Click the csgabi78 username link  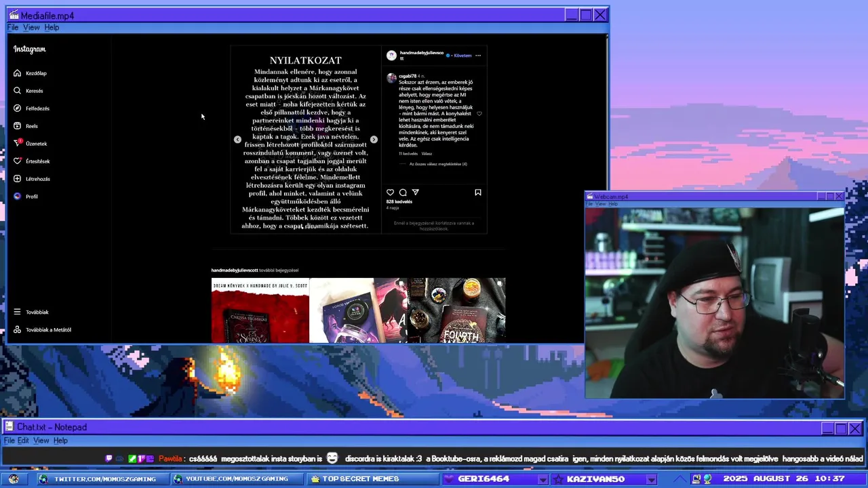coord(408,76)
